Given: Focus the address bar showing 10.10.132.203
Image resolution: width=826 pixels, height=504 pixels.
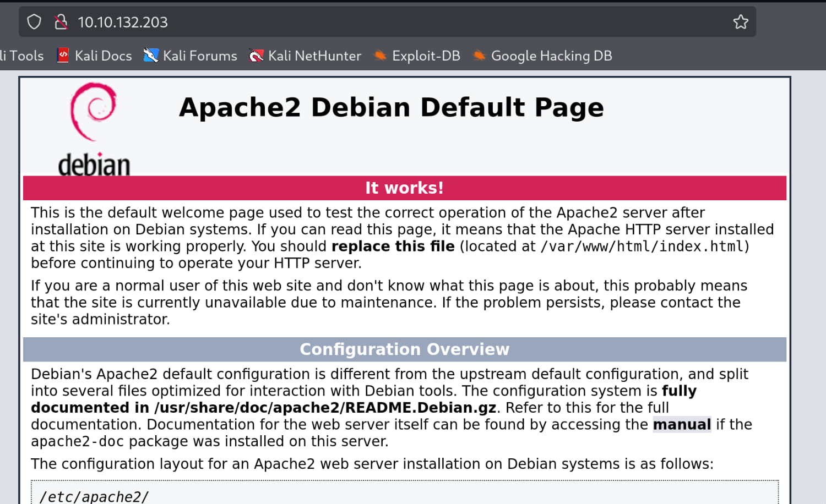Looking at the screenshot, I should 385,22.
